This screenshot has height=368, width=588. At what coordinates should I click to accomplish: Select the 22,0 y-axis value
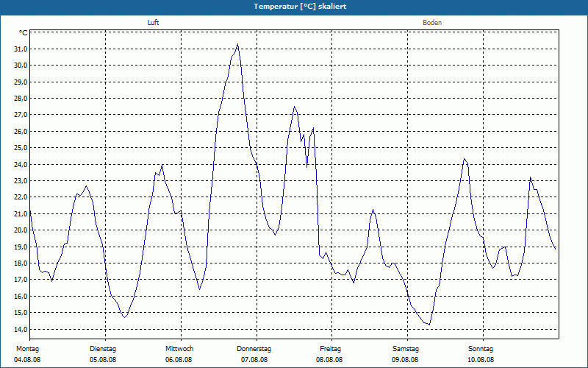click(x=21, y=197)
